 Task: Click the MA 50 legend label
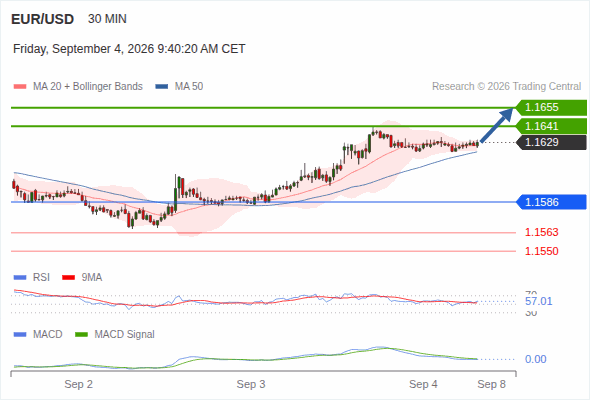(x=189, y=87)
